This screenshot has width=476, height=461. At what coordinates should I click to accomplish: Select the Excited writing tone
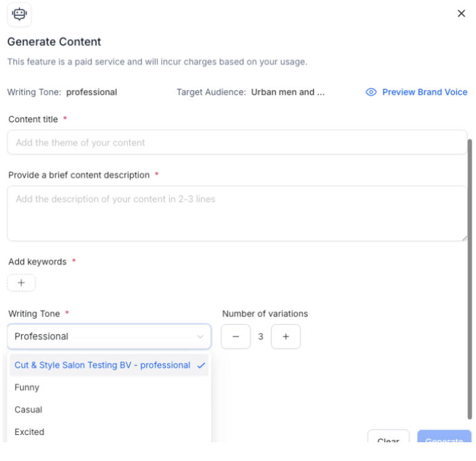tap(30, 432)
